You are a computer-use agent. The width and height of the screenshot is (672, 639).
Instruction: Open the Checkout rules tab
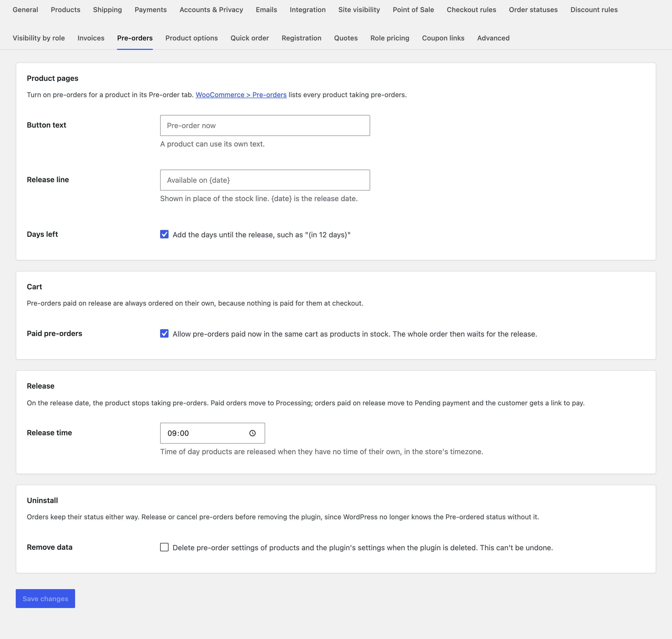click(471, 10)
